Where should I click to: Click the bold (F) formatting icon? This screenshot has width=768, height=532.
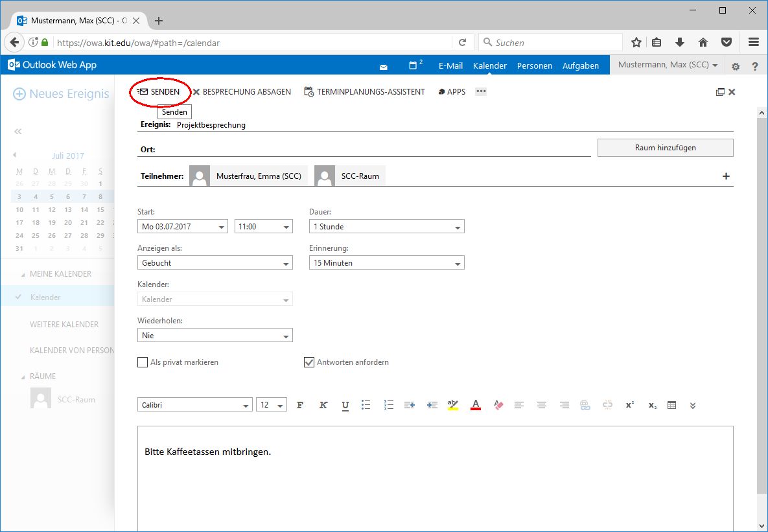(x=300, y=405)
